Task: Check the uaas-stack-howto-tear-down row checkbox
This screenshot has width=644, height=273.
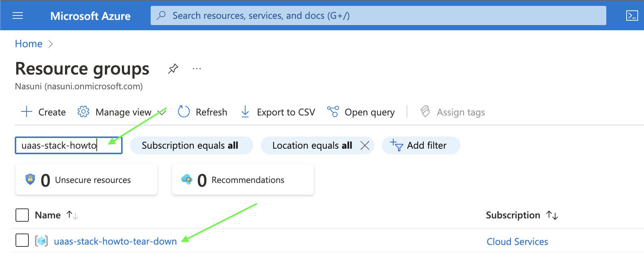Action: [x=22, y=240]
